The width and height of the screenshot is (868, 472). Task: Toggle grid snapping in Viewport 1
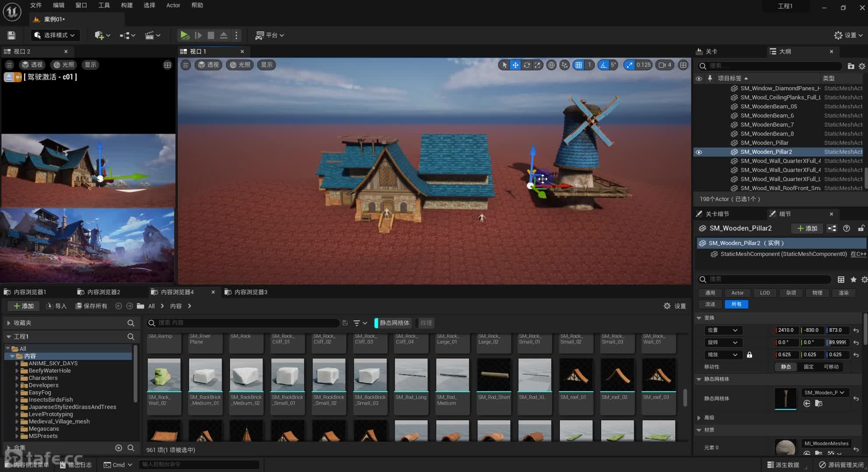pos(578,65)
